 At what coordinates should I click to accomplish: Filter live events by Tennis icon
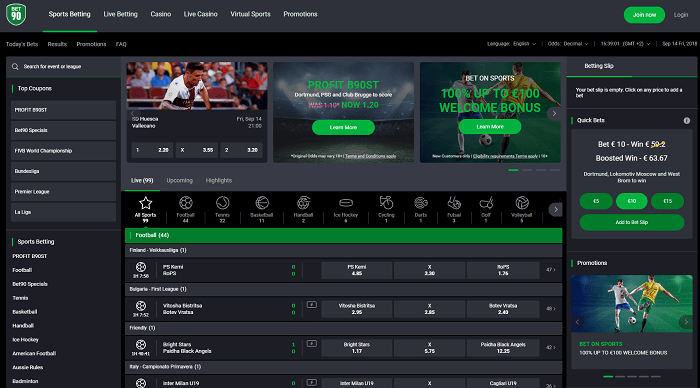pyautogui.click(x=222, y=203)
